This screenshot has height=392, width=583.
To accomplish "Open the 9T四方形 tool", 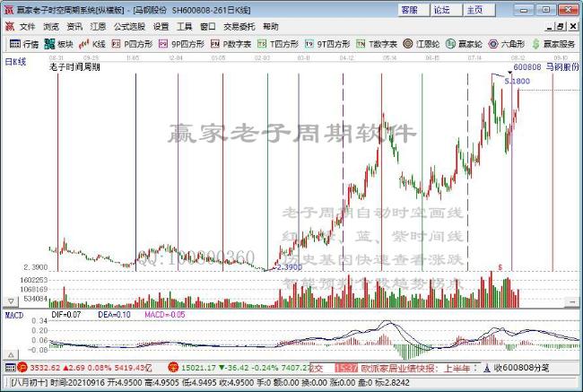I will [327, 44].
